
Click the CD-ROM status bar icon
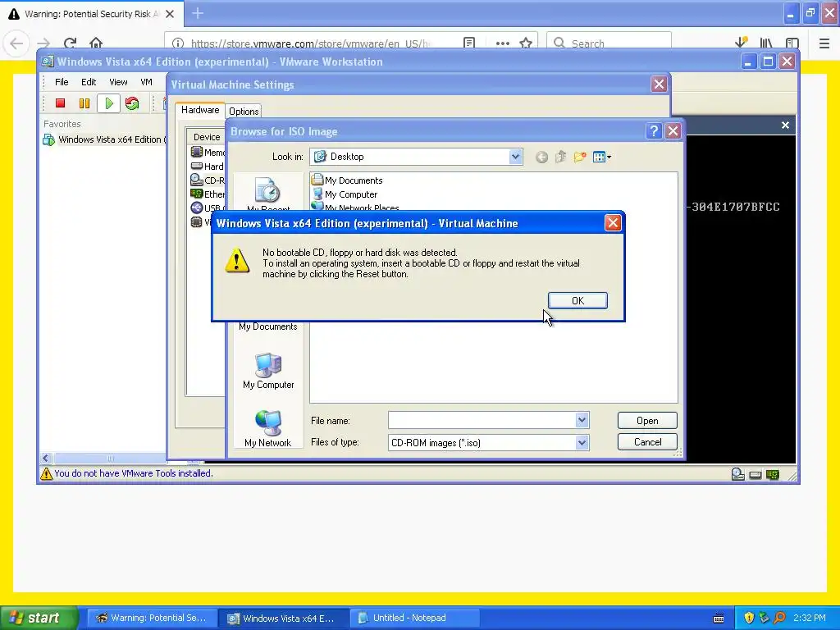[x=737, y=474]
